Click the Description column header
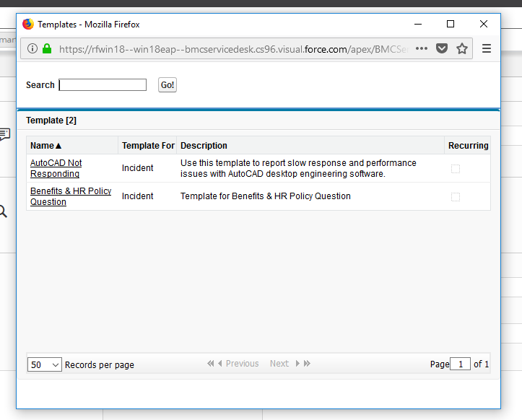 tap(204, 146)
